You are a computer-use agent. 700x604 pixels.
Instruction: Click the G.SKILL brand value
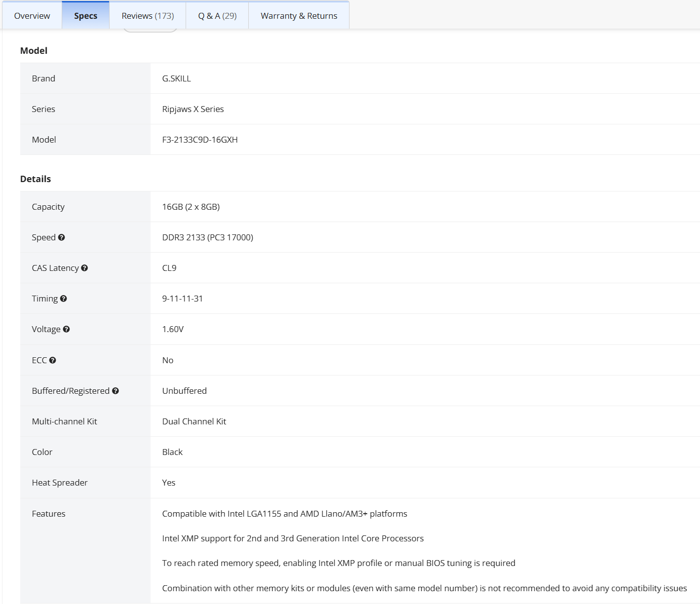(176, 78)
